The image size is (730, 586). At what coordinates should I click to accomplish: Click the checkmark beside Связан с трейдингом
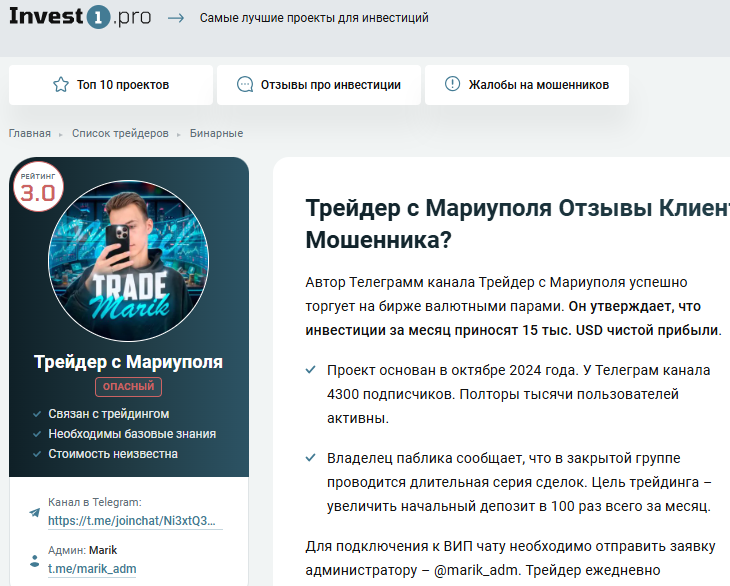pyautogui.click(x=35, y=414)
